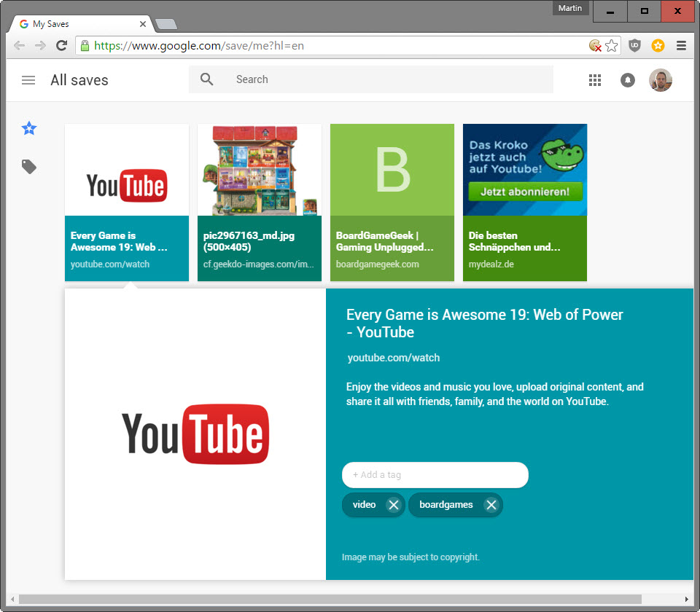Screen dimensions: 700x612
Task: Open the hamburger navigation menu beside All saves
Action: [28, 80]
